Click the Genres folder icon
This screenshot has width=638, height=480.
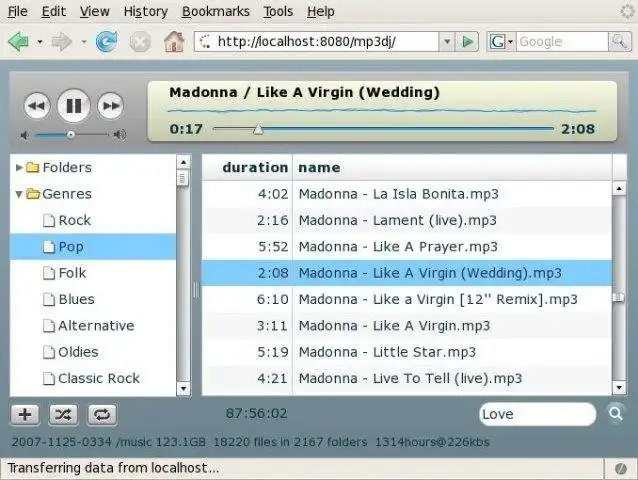tap(33, 194)
